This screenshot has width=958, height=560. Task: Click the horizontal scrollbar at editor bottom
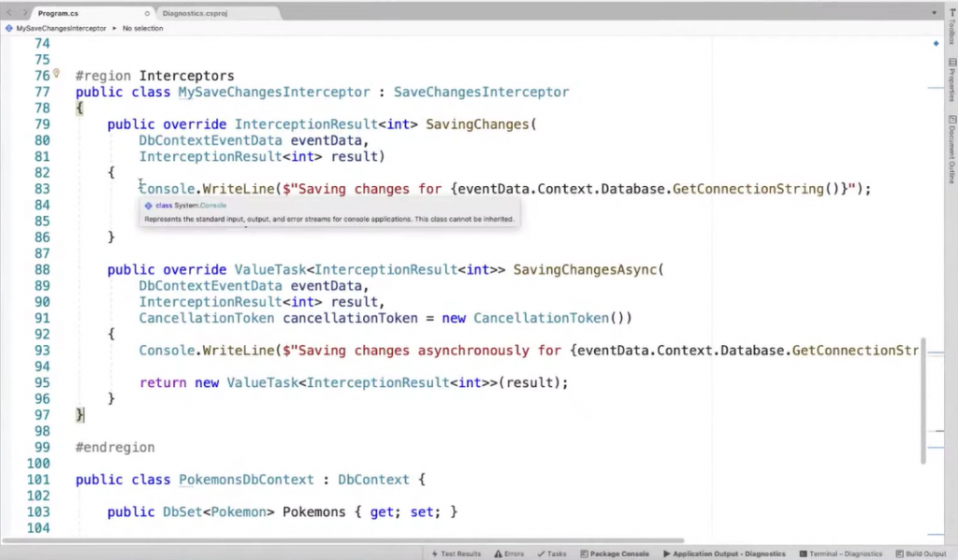(x=343, y=540)
